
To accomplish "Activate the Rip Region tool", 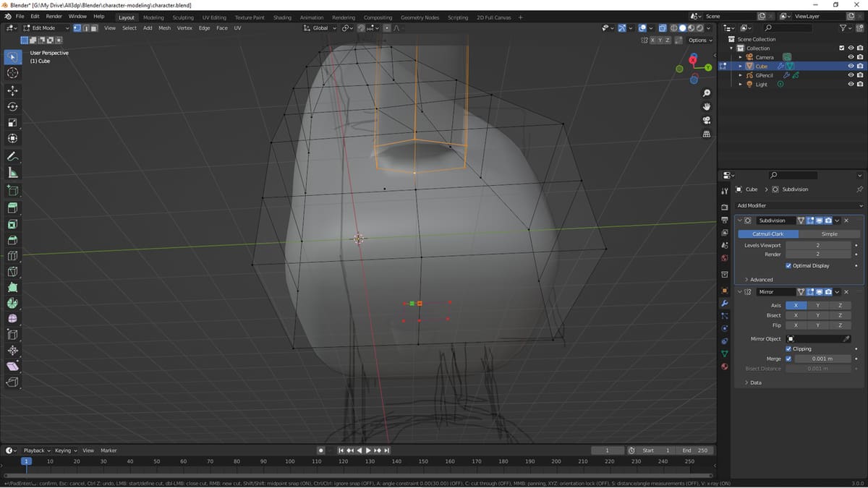I will 12,382.
